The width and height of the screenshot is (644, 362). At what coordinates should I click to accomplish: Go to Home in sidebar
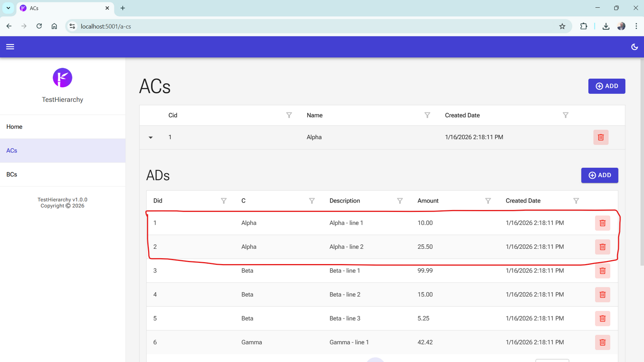(x=14, y=127)
